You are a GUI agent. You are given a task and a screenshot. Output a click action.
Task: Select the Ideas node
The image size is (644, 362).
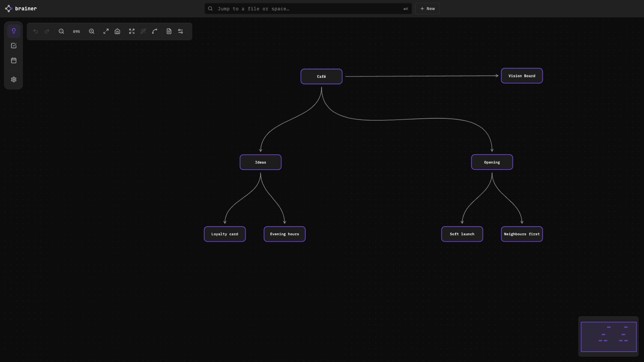[260, 162]
